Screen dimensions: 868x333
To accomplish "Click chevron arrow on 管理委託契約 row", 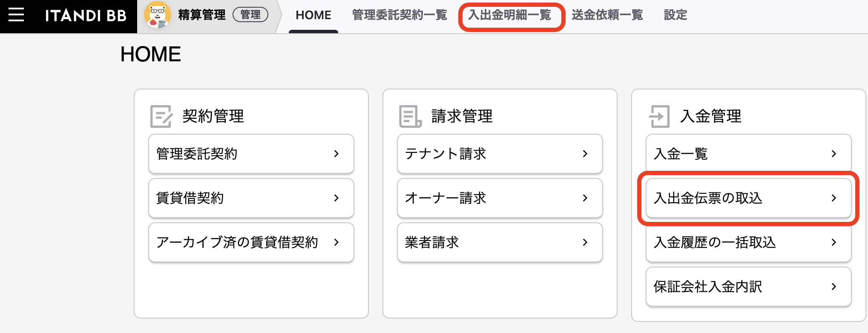I will click(336, 154).
